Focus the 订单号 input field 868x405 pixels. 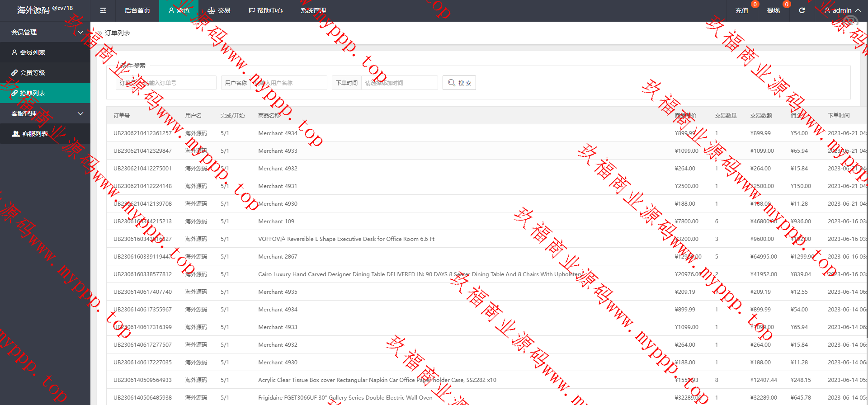[x=176, y=83]
